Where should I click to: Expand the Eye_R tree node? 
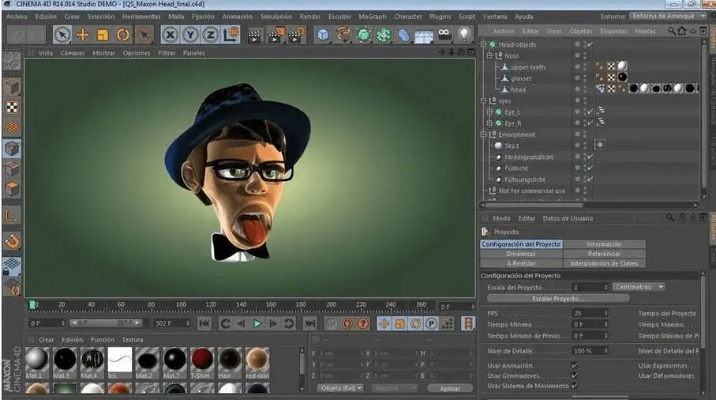coord(490,123)
